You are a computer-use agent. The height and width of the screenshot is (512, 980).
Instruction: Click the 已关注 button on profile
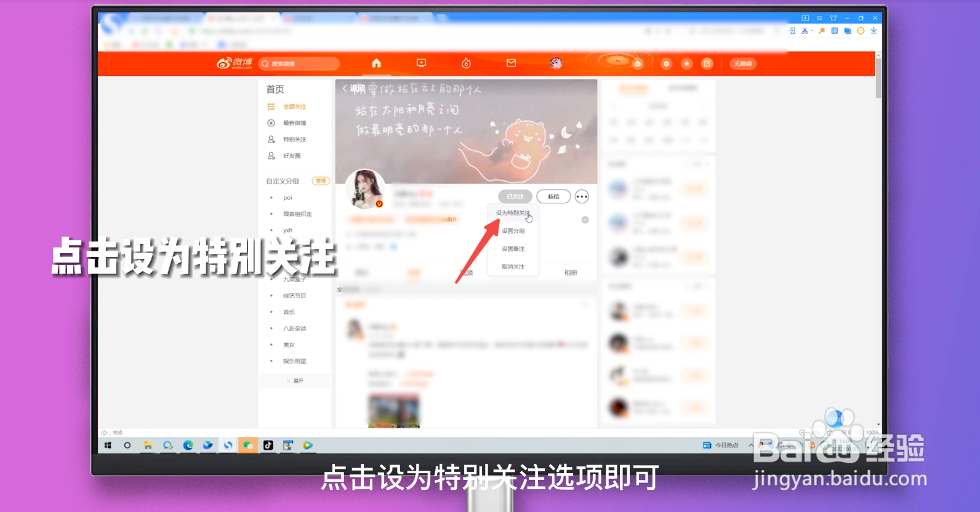click(515, 197)
